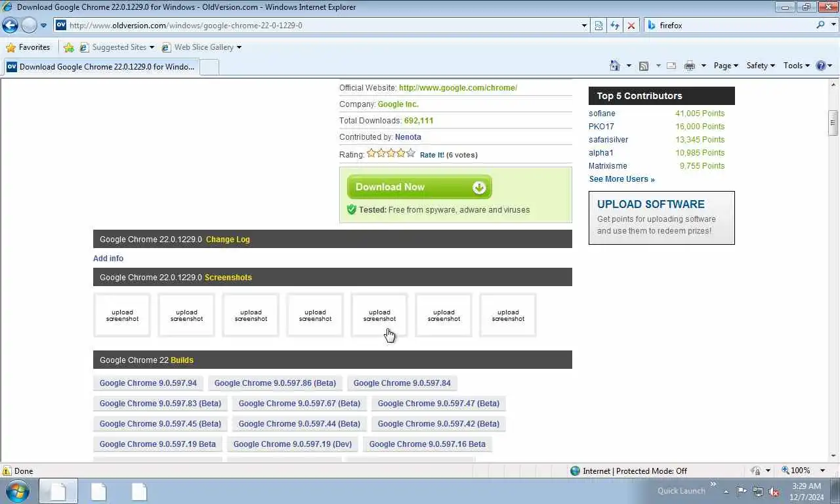Show hidden tray icons arrow
840x504 pixels.
[726, 492]
